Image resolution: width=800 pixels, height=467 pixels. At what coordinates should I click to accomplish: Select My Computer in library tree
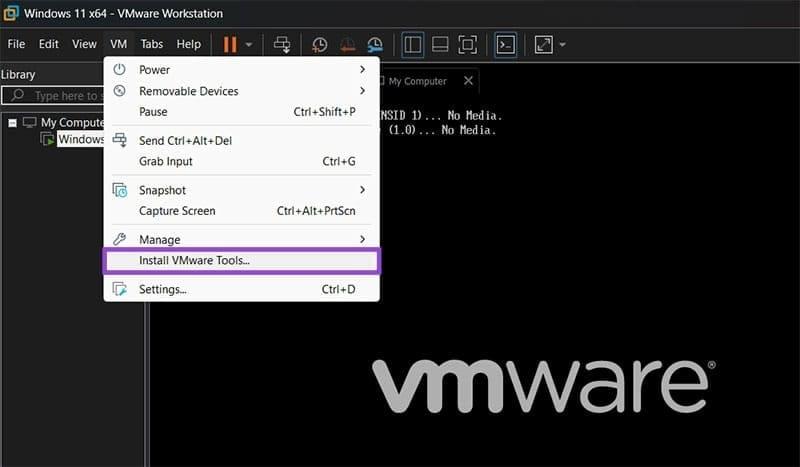(72, 122)
